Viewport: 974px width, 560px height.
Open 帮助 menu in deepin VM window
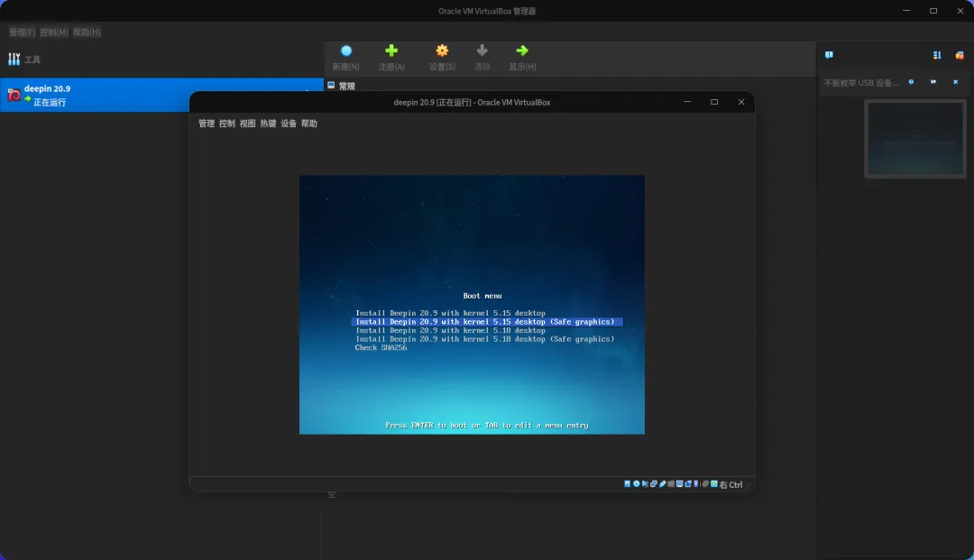308,124
